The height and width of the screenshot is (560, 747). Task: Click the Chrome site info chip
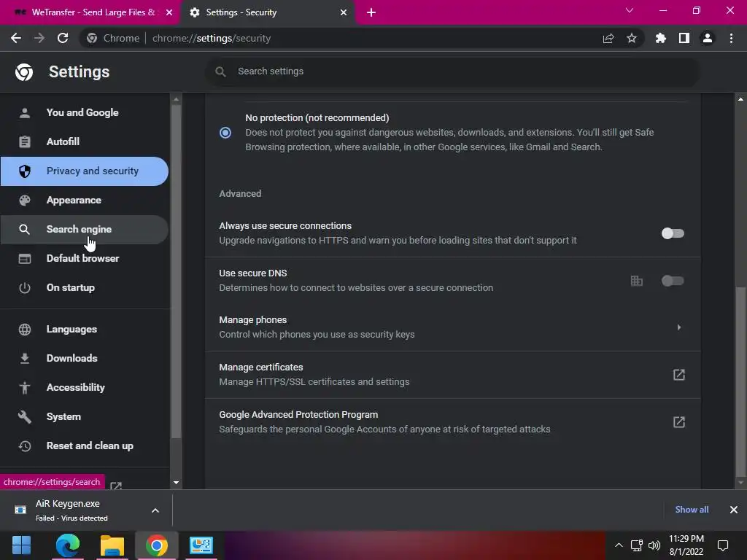tap(114, 38)
